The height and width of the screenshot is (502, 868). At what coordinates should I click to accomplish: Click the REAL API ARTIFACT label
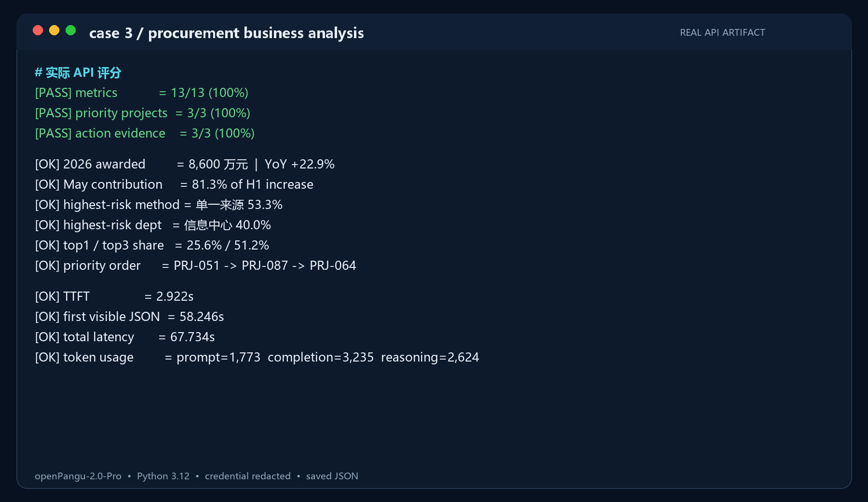pos(722,32)
